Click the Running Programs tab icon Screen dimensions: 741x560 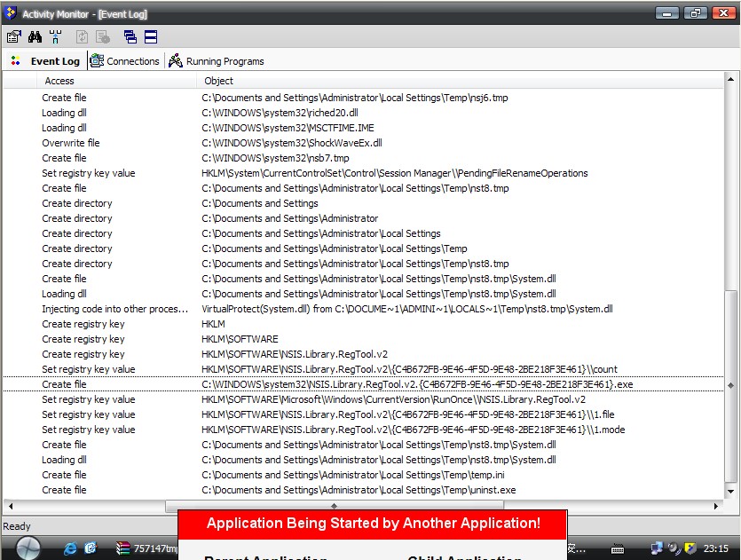click(176, 60)
